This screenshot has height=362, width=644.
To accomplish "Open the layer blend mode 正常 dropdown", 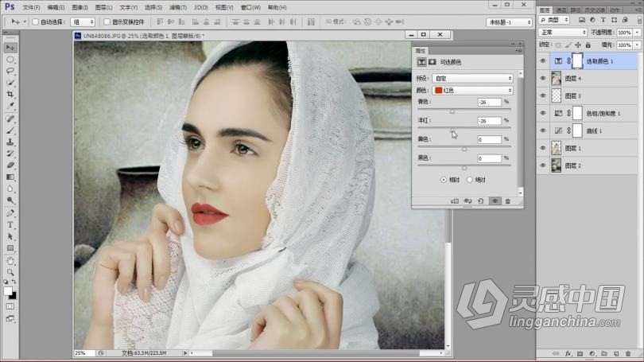I will coord(563,32).
